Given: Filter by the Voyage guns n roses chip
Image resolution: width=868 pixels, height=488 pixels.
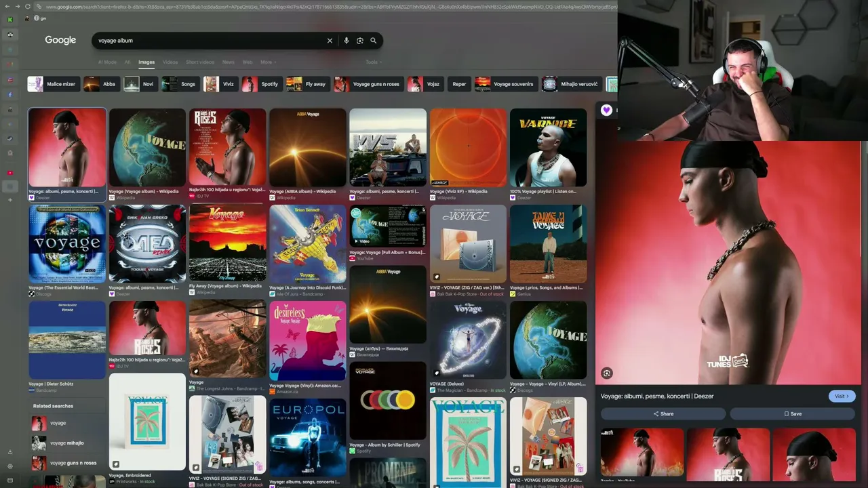Looking at the screenshot, I should pyautogui.click(x=368, y=84).
